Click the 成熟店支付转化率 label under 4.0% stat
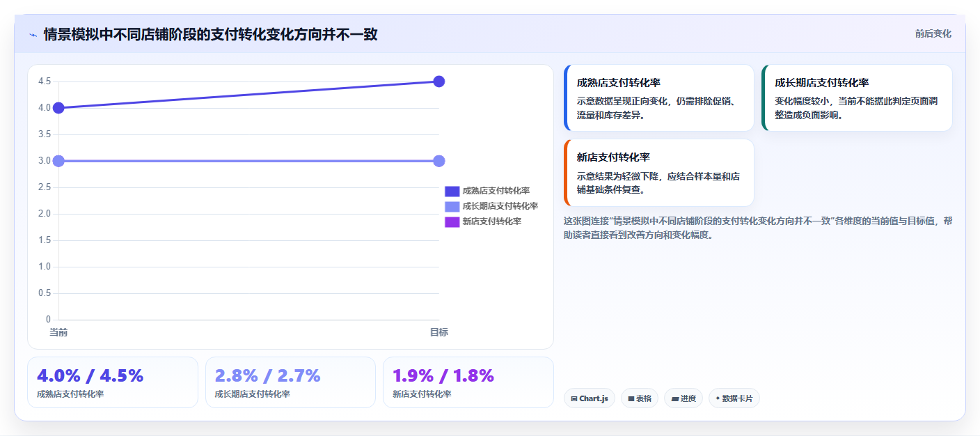The width and height of the screenshot is (980, 436). (x=70, y=394)
